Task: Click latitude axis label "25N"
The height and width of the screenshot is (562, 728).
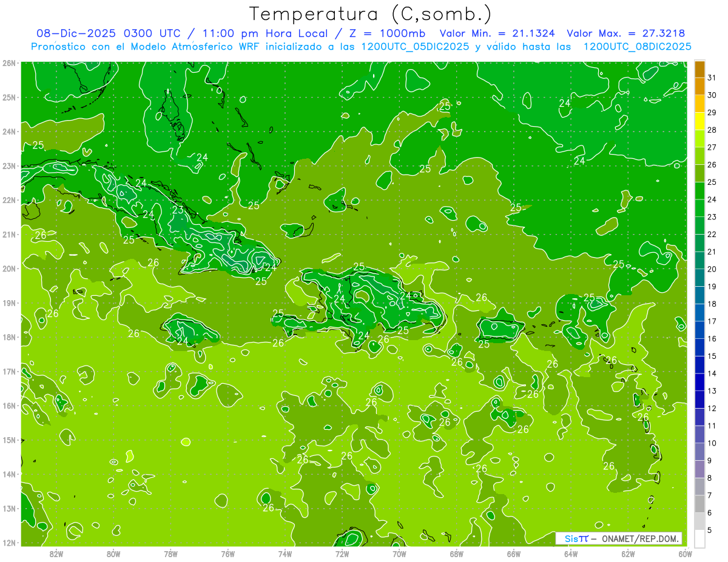Action: [9, 97]
